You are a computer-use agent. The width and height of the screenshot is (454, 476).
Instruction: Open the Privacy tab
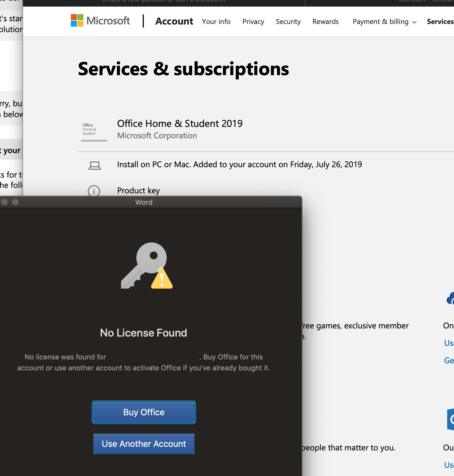253,22
